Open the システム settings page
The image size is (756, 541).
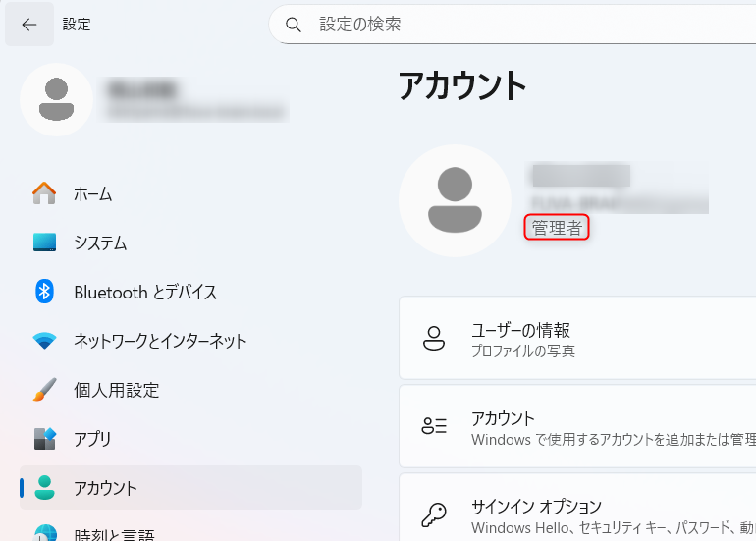190,243
